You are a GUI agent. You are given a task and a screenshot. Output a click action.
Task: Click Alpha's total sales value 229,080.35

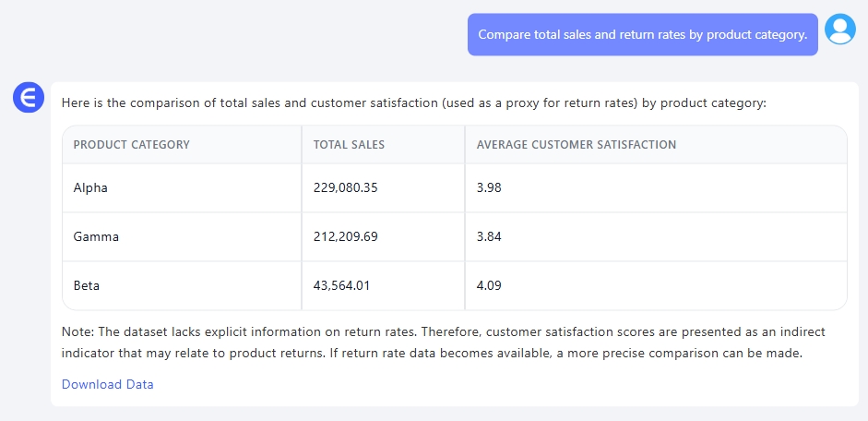pyautogui.click(x=346, y=187)
